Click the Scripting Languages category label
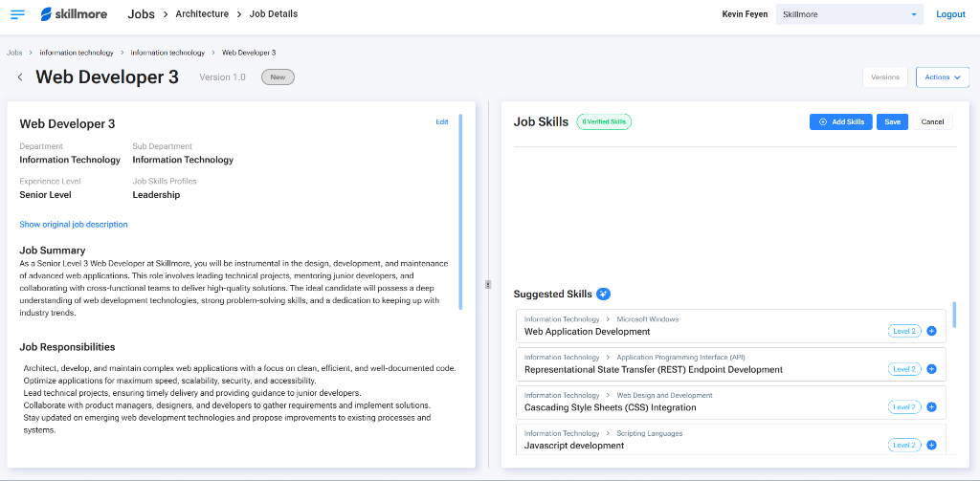This screenshot has width=980, height=481. (650, 433)
